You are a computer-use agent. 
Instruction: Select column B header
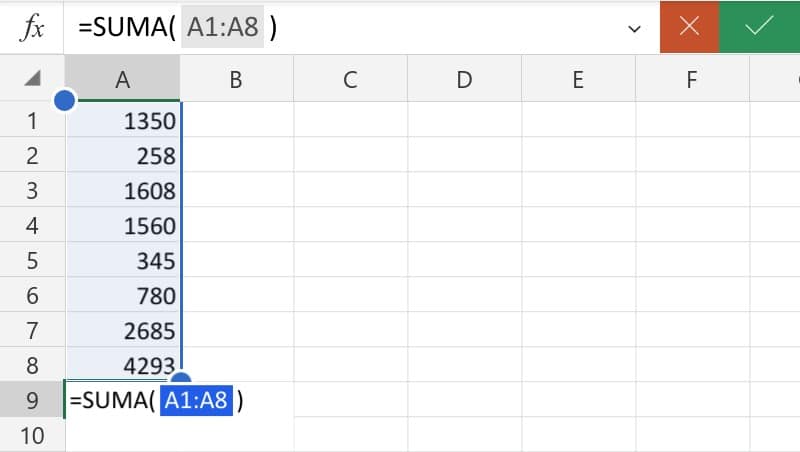coord(236,79)
